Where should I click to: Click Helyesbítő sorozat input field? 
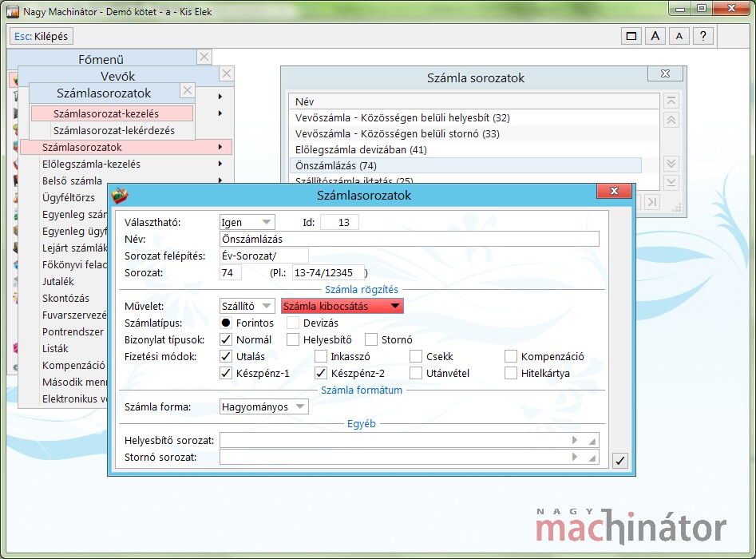(x=410, y=440)
